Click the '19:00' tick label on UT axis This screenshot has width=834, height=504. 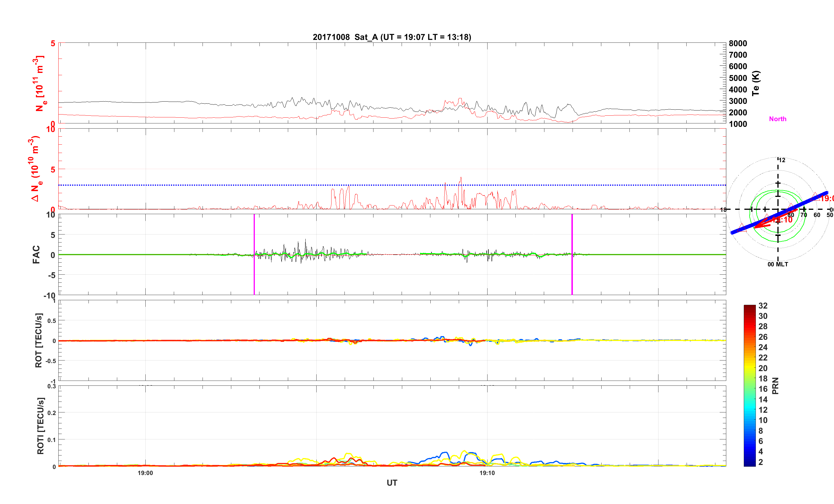pyautogui.click(x=145, y=473)
